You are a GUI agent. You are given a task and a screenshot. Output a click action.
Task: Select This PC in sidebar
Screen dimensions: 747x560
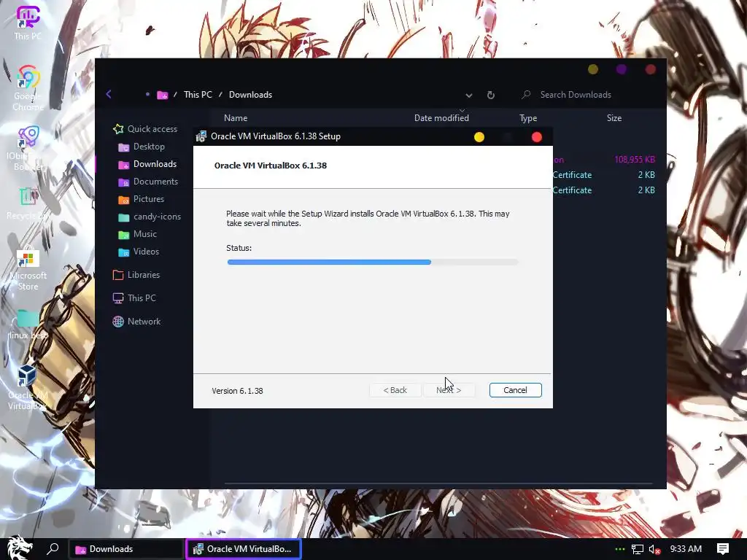[x=134, y=298]
